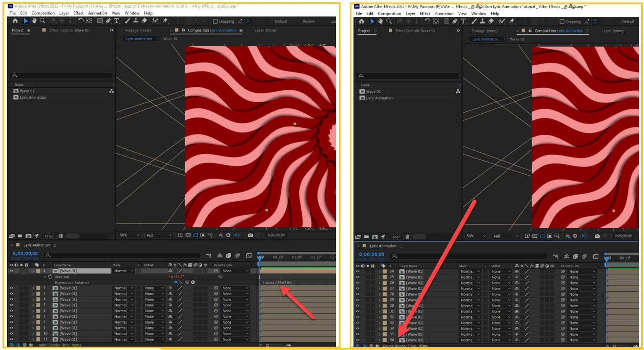Open TrkMat dropdown for layer 2
Image resolution: width=644 pixels, height=350 pixels.
[154, 288]
